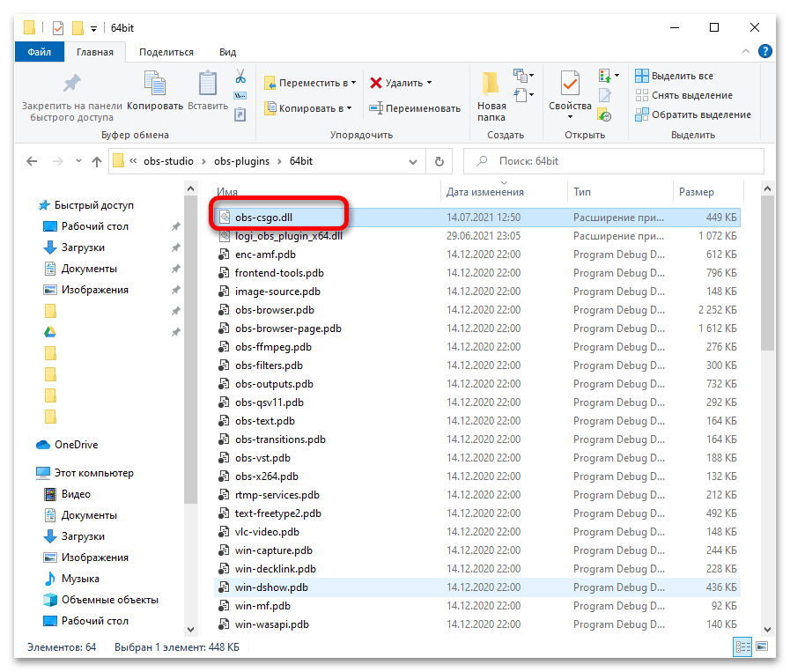Screen dimensions: 790x672
Task: Open the Файл tab
Action: click(x=40, y=52)
